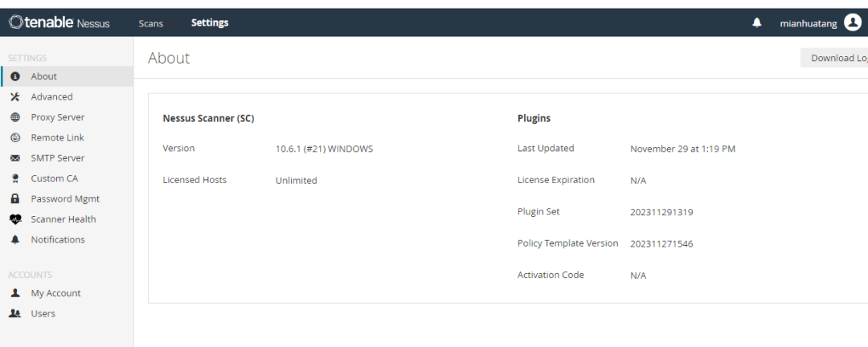Screen dimensions: 868x347
Task: Click the About info icon
Action: click(x=15, y=76)
